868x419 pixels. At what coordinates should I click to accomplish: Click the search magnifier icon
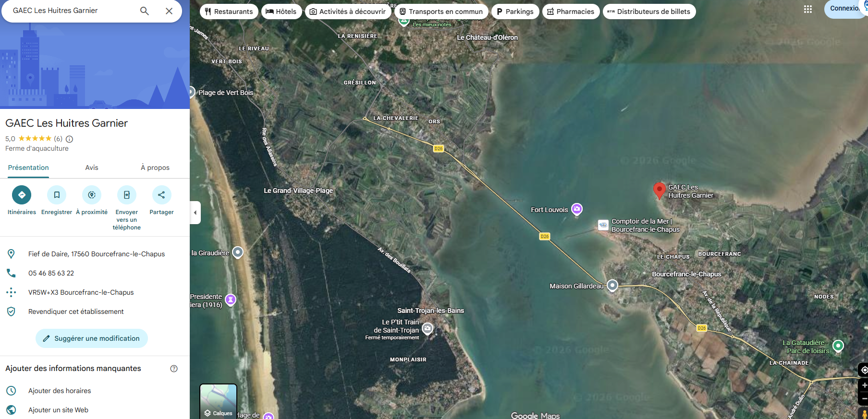point(144,11)
